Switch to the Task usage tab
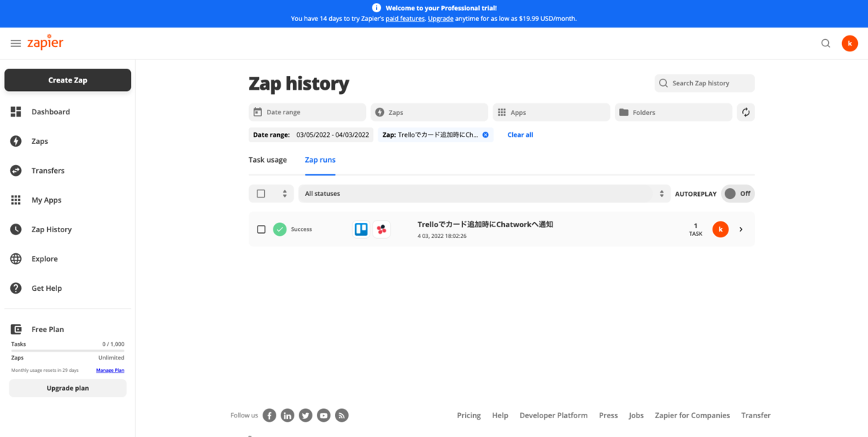 point(268,159)
